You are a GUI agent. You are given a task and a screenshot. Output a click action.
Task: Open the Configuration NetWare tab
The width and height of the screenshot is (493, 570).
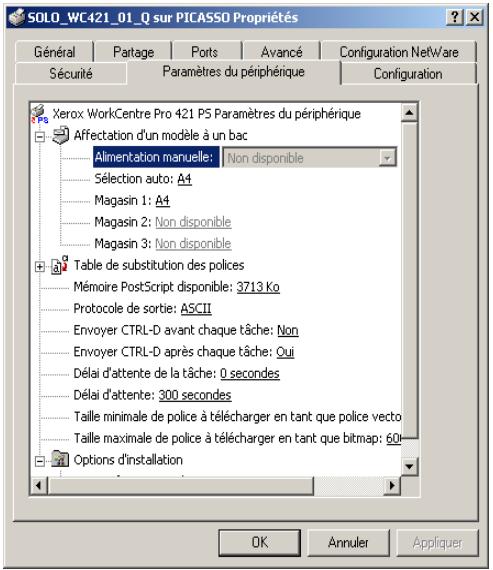click(399, 52)
